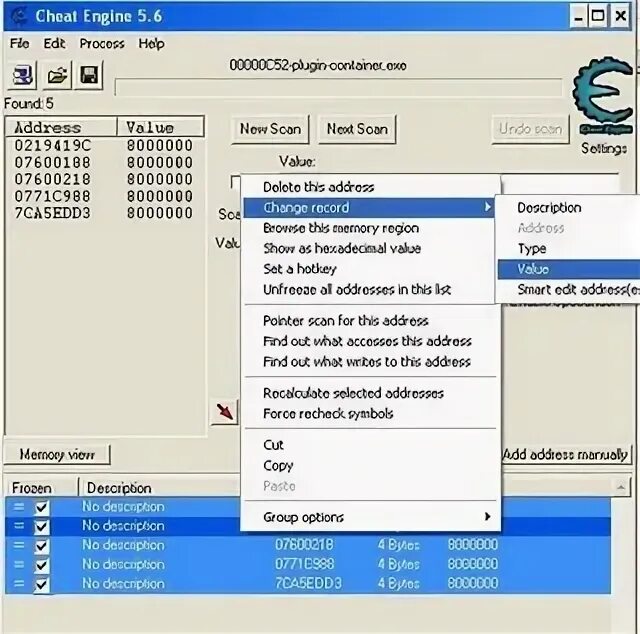Open the Help menu

(x=151, y=43)
